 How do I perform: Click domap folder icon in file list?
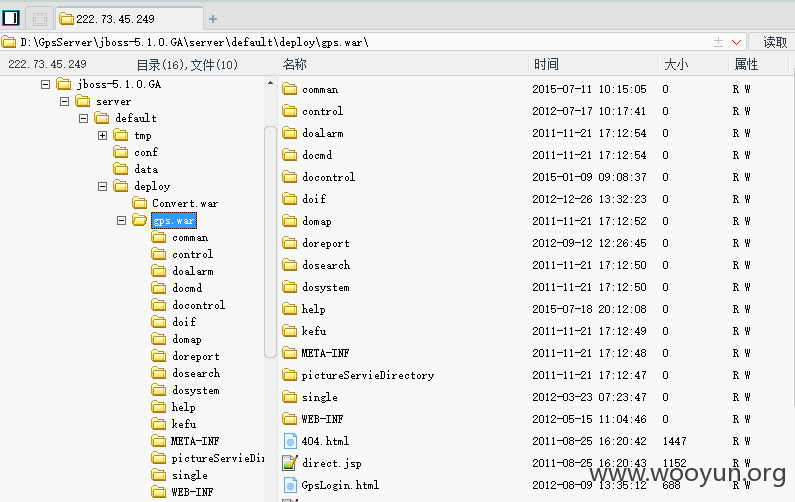[290, 221]
